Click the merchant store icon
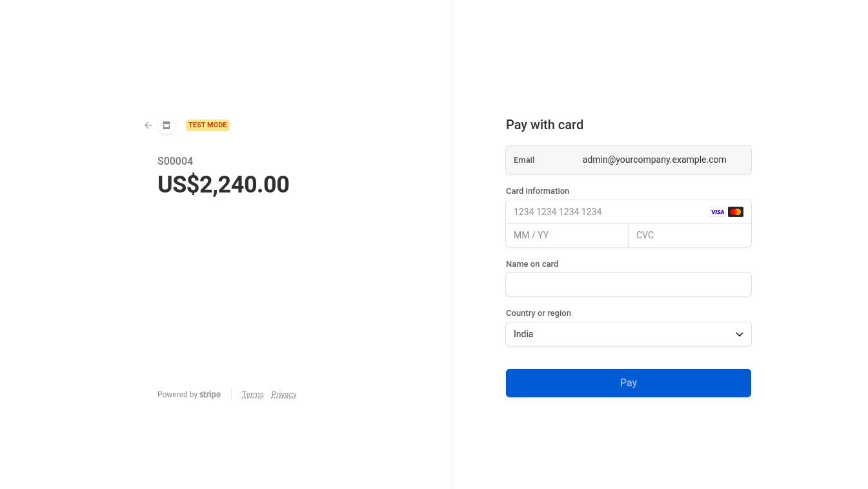This screenshot has height=489, width=868. coord(167,125)
